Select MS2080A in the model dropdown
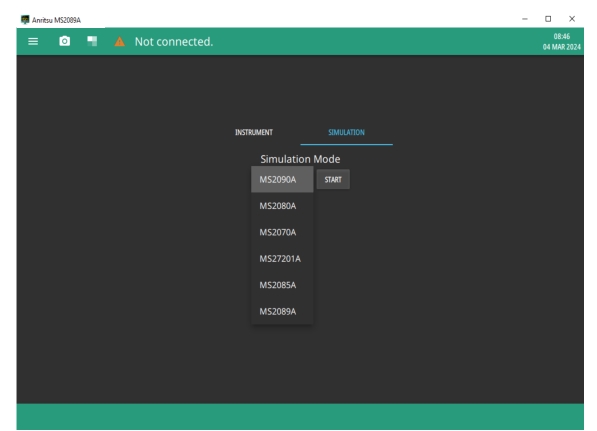Viewport: 597px width, 431px height. pyautogui.click(x=282, y=206)
